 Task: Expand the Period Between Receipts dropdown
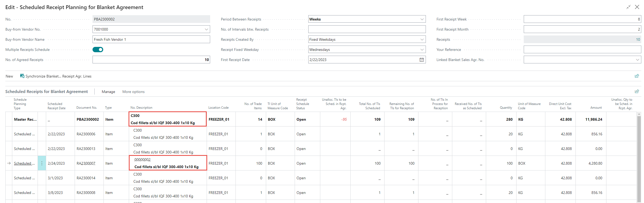pos(422,19)
